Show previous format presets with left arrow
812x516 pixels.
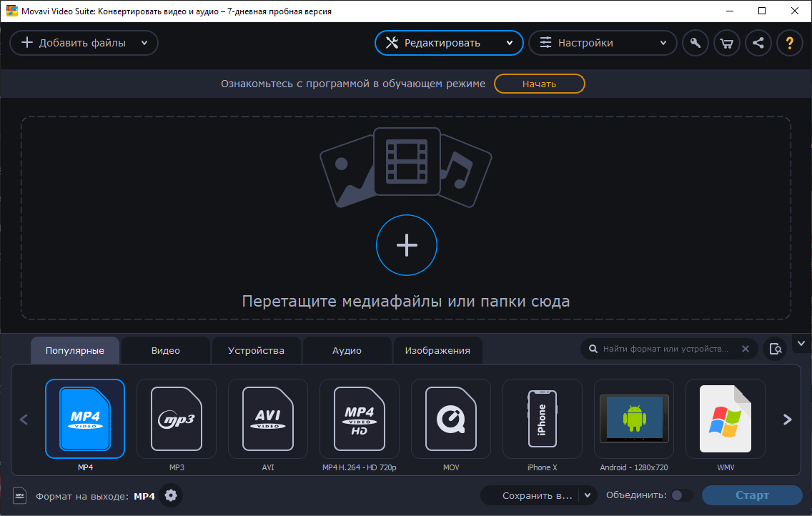(x=24, y=420)
